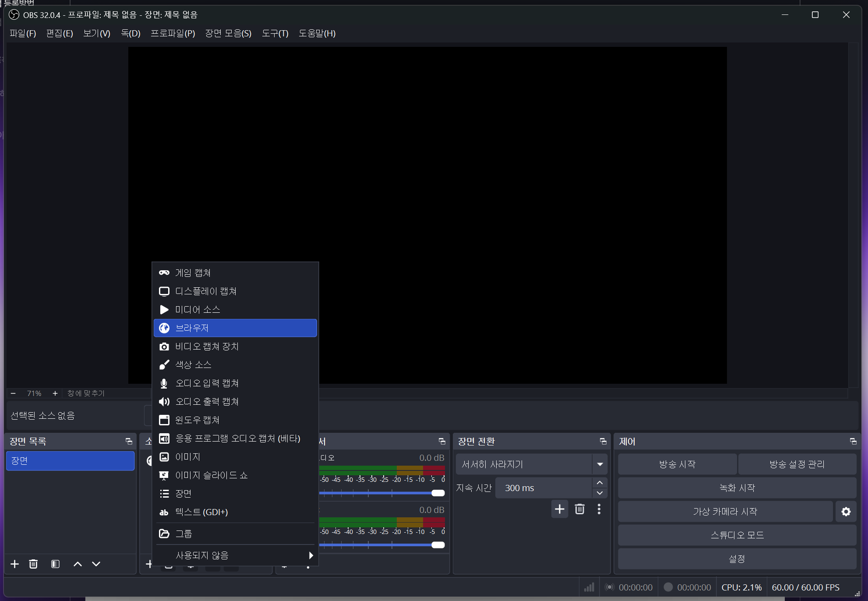
Task: Move the scene down with the arrow
Action: point(96,564)
